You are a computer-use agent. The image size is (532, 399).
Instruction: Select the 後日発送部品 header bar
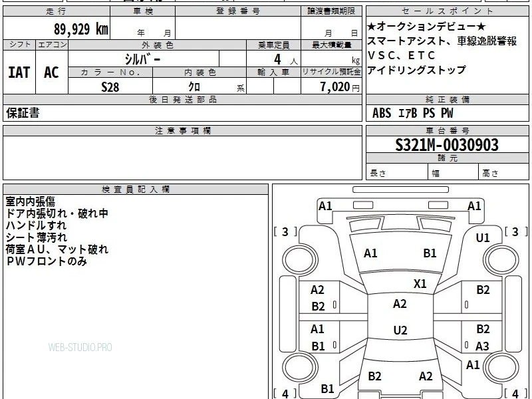[182, 99]
